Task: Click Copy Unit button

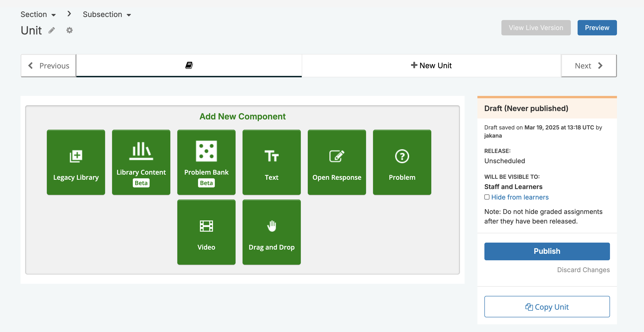Action: point(547,307)
